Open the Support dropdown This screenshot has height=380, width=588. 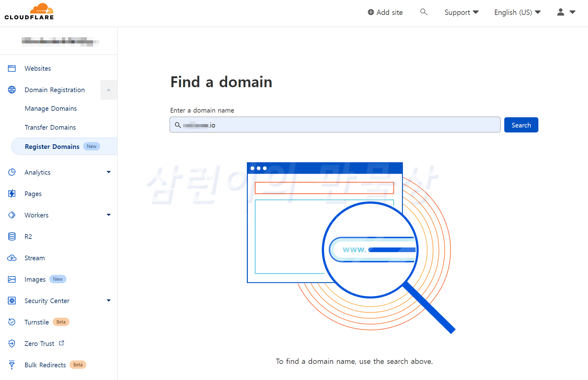(x=461, y=12)
